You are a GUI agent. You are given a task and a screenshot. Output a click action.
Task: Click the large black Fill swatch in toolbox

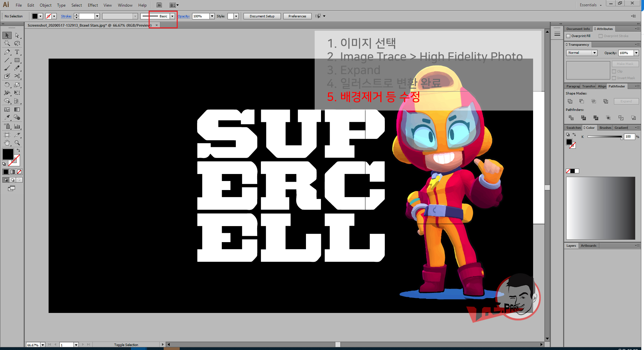click(x=8, y=154)
